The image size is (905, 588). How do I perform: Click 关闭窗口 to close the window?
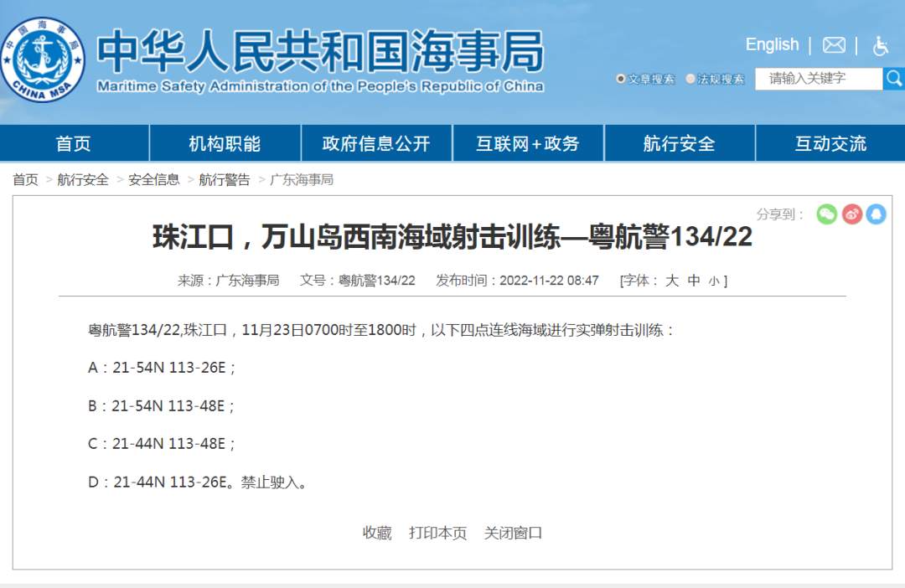[513, 533]
